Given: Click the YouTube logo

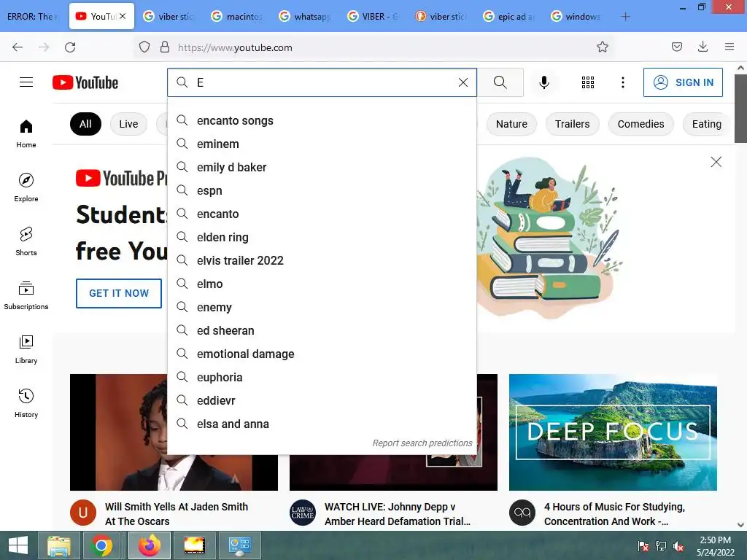Looking at the screenshot, I should pyautogui.click(x=85, y=82).
